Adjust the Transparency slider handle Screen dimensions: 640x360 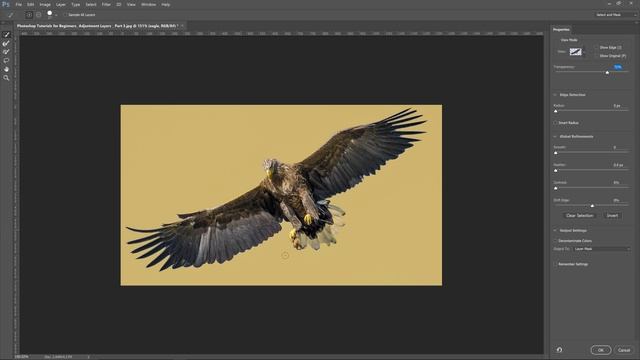(x=607, y=72)
